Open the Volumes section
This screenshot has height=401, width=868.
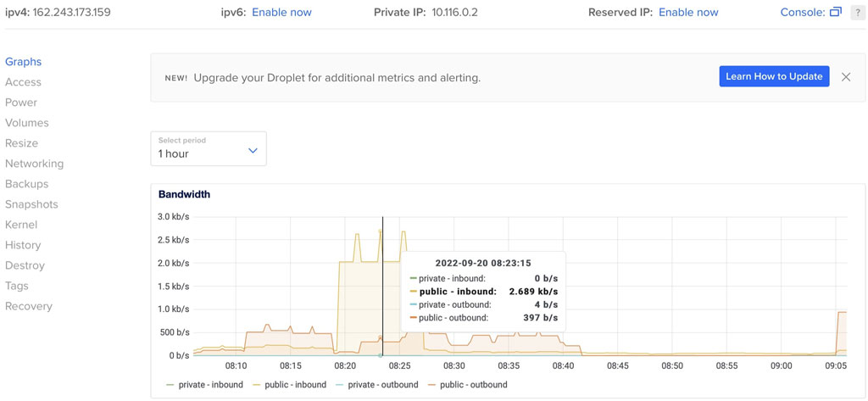click(27, 123)
